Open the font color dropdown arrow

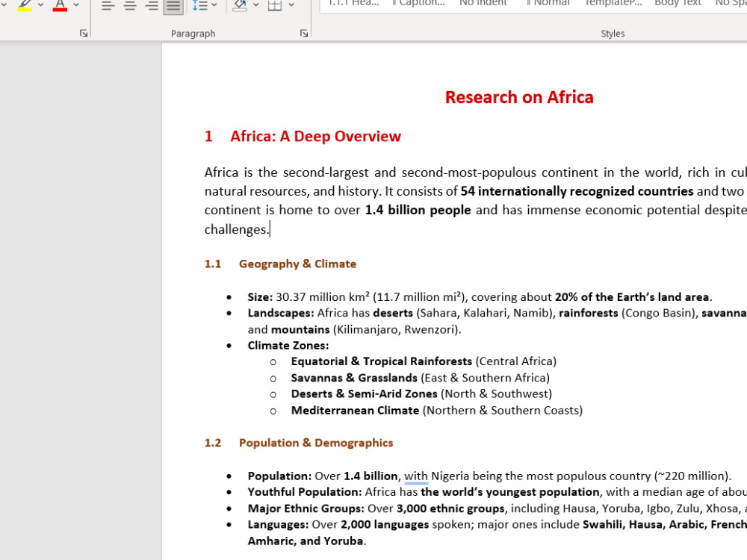(x=76, y=4)
